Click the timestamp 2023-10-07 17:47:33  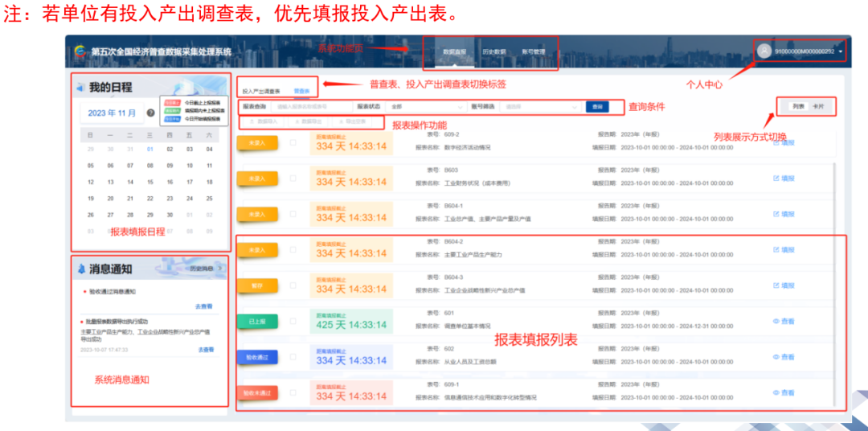[104, 350]
